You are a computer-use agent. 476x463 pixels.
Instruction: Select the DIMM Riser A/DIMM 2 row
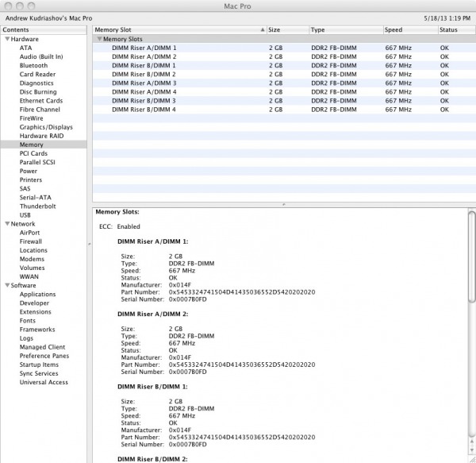(x=284, y=56)
